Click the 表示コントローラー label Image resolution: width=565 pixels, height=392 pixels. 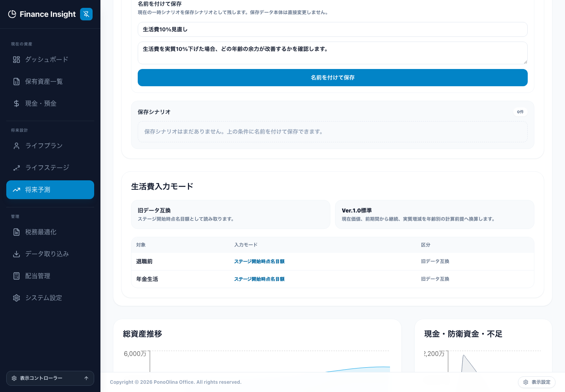click(x=41, y=378)
